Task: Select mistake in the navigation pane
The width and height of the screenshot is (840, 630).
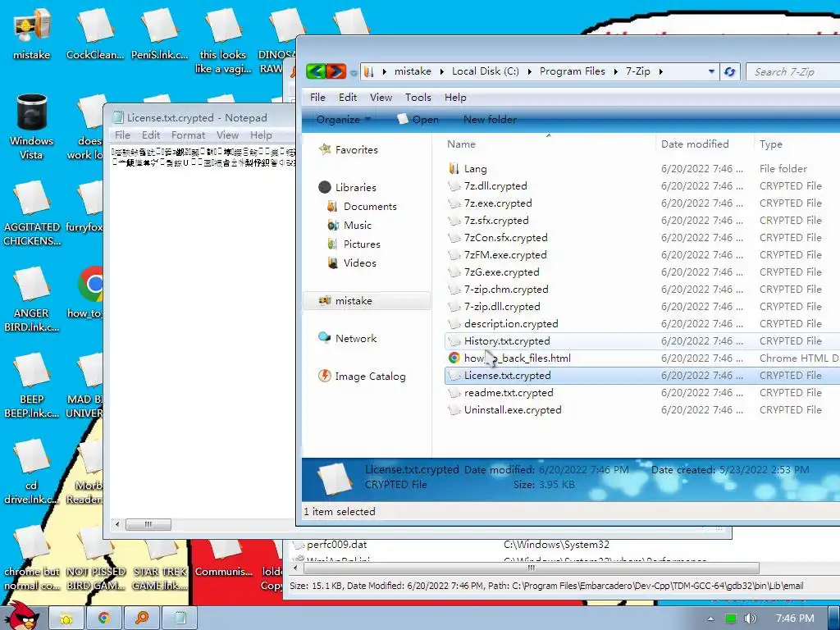Action: tap(367, 301)
